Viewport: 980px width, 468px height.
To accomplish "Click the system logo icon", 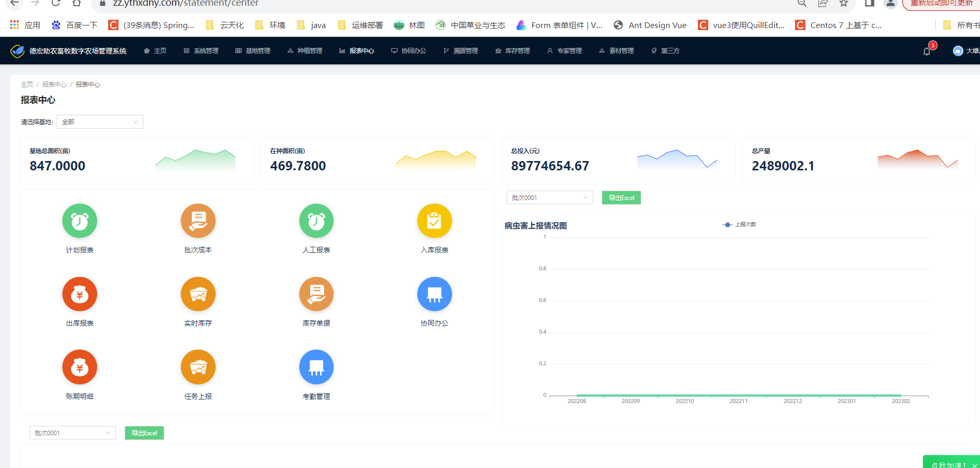I will point(17,51).
